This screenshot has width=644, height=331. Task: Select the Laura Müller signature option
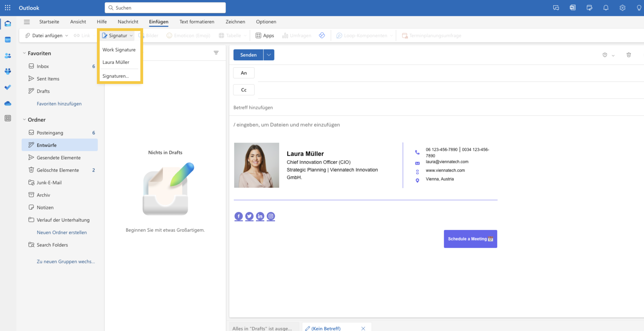point(116,62)
